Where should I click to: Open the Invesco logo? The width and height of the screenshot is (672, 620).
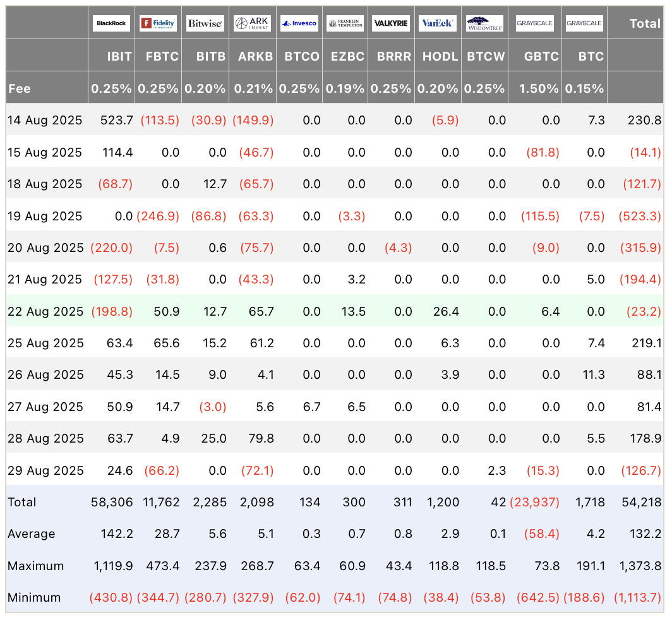coord(299,23)
